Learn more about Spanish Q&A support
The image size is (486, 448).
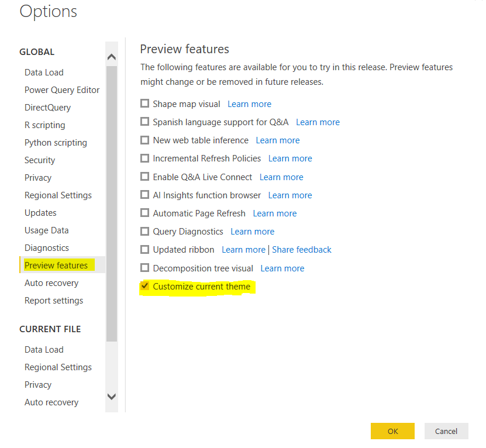pos(318,122)
